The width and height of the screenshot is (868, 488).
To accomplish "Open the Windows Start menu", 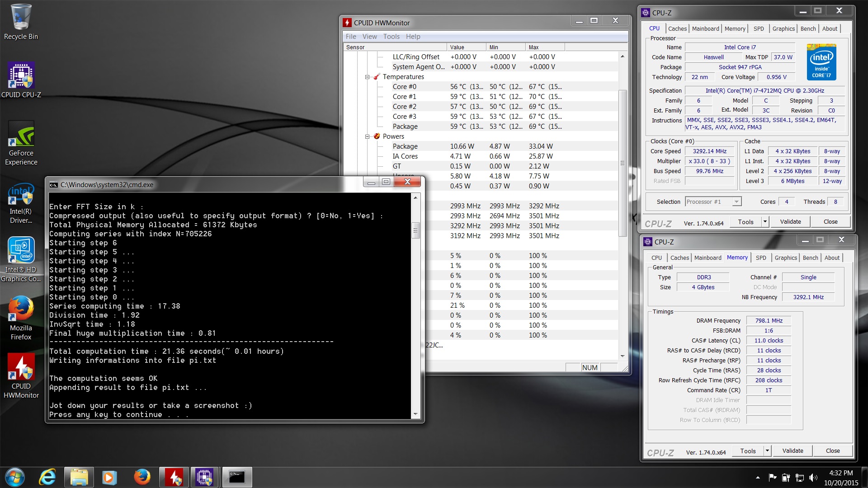I will click(x=14, y=477).
